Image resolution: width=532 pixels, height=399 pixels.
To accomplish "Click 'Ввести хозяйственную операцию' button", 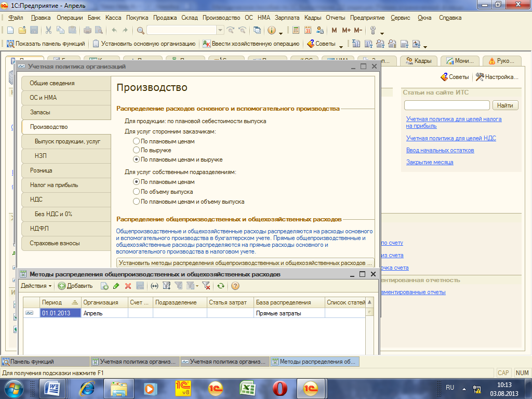I will (251, 44).
